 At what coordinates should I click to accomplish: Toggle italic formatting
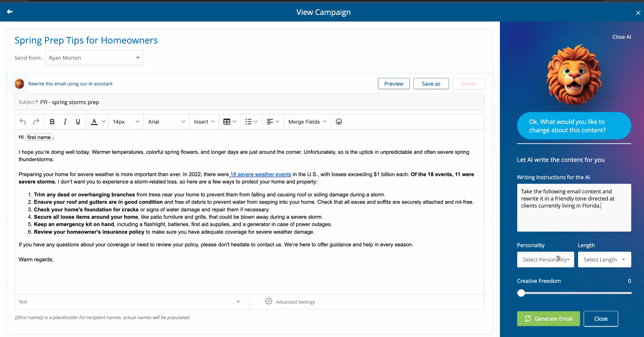[x=65, y=122]
